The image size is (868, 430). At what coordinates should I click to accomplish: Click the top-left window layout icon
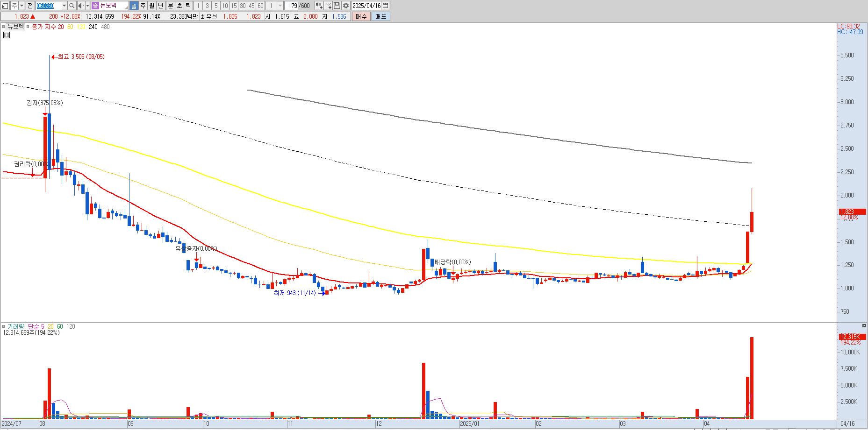5,6
